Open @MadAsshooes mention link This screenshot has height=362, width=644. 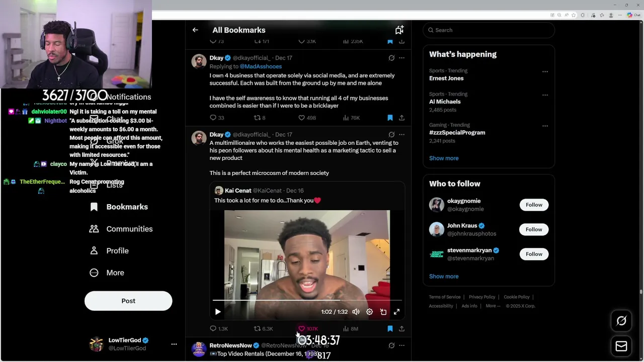(261, 66)
